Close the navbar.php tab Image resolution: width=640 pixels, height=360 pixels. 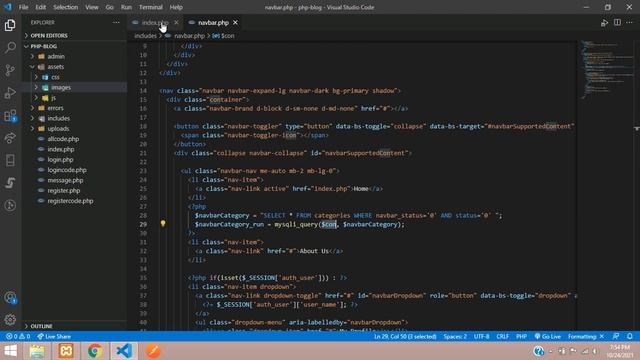[x=236, y=22]
